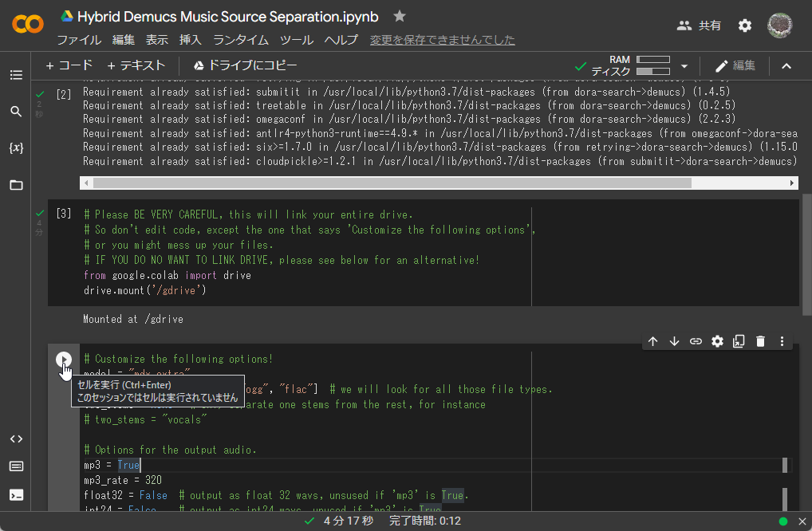Expand RAM and disk resources dropdown
The width and height of the screenshot is (812, 531).
[x=684, y=66]
